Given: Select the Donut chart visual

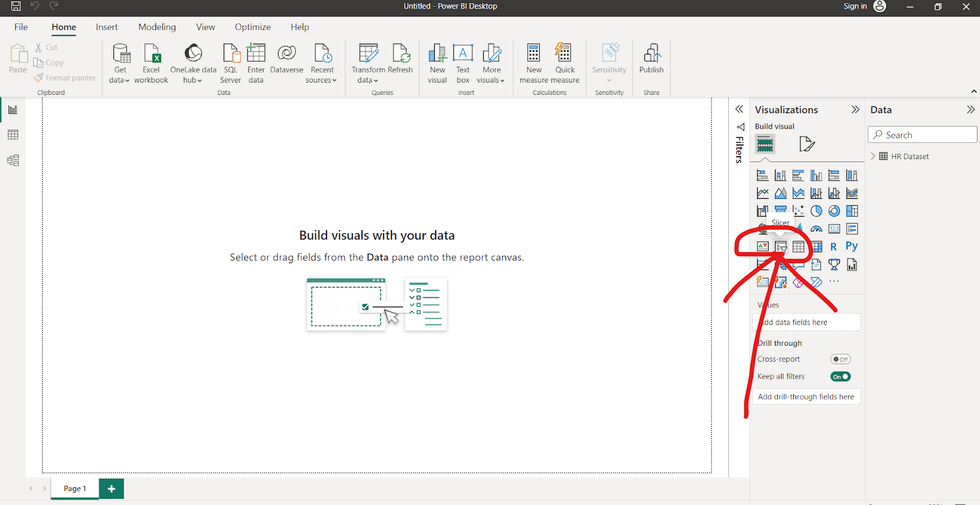Looking at the screenshot, I should (x=834, y=211).
